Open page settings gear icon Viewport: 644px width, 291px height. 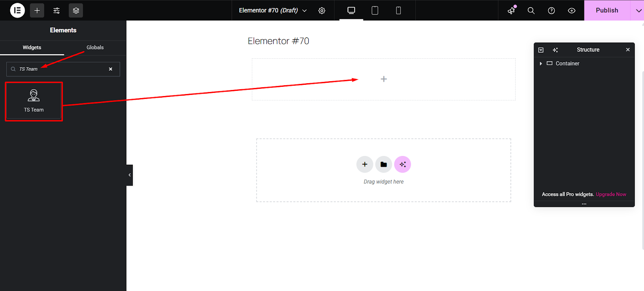tap(322, 11)
